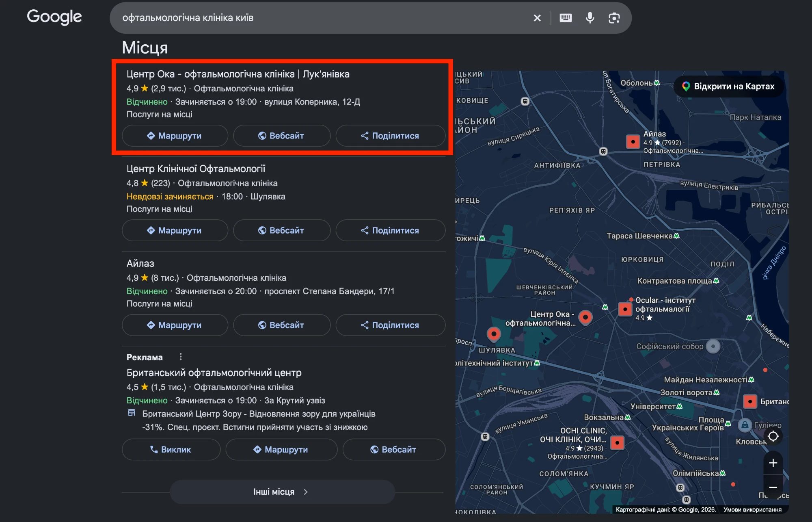Open ad options three-dot menu near Реклама
Screen dimensions: 812x522
pos(181,357)
